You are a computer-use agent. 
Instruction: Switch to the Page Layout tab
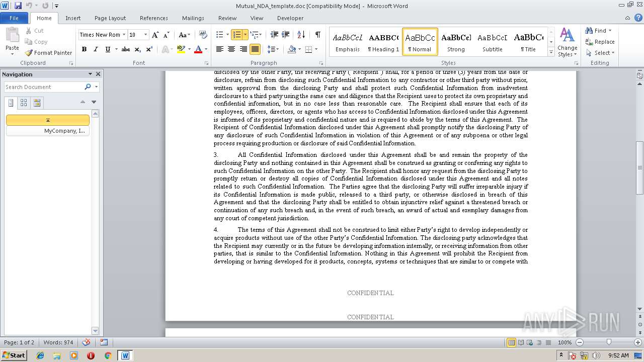click(x=110, y=18)
